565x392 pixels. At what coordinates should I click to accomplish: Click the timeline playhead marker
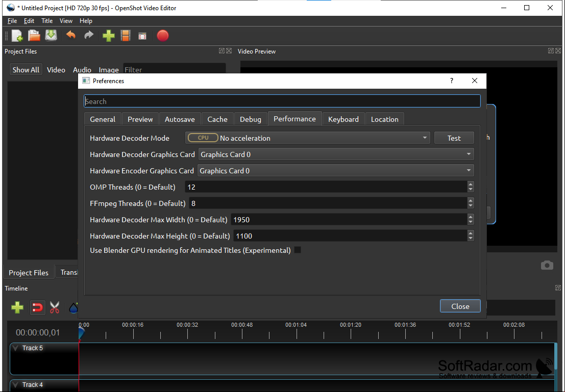81,333
